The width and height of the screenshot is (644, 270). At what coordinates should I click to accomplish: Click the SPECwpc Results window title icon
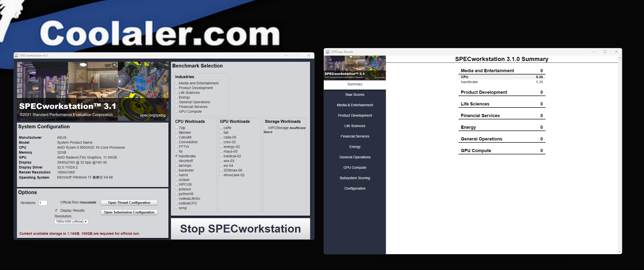click(327, 52)
